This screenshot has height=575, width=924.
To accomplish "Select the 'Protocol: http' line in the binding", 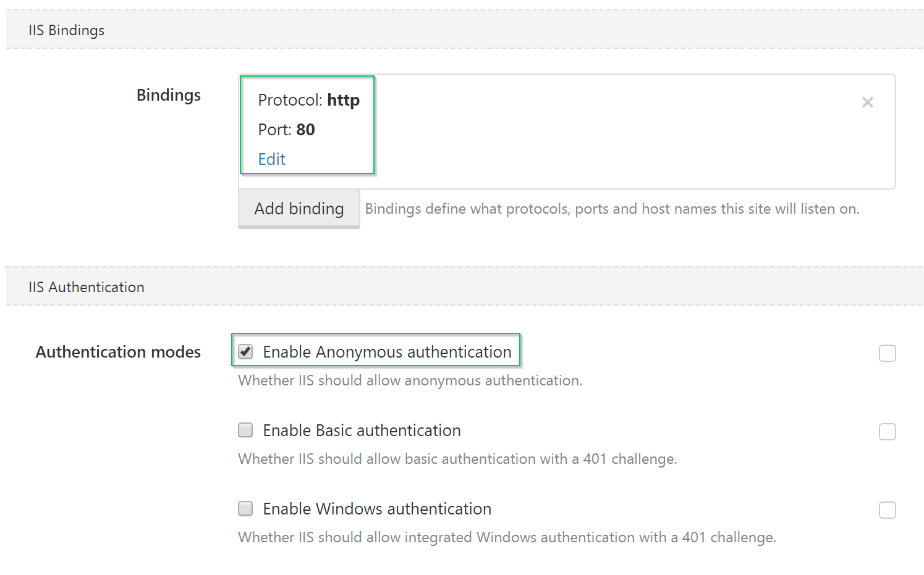I will pyautogui.click(x=308, y=100).
